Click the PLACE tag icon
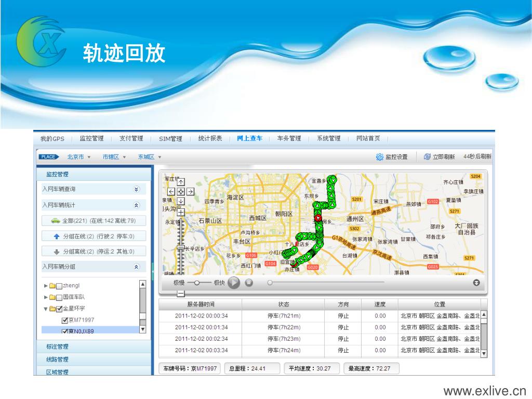Viewport: 532px width, 399px height. [x=49, y=157]
